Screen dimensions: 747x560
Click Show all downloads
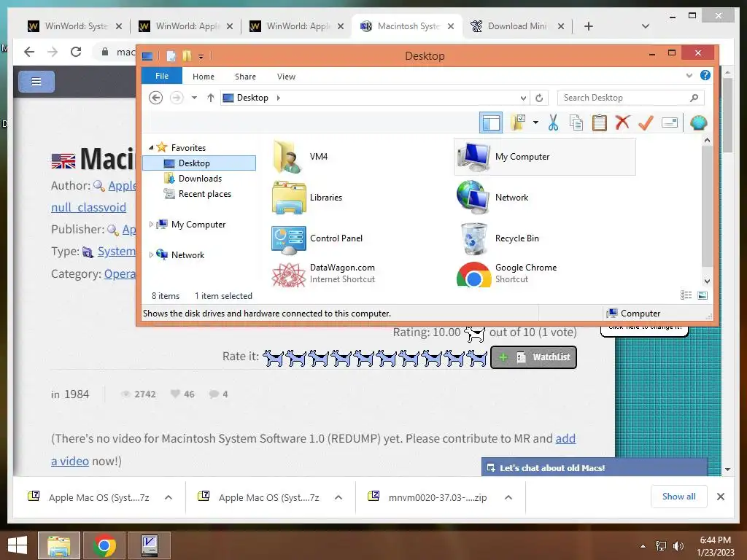click(679, 497)
